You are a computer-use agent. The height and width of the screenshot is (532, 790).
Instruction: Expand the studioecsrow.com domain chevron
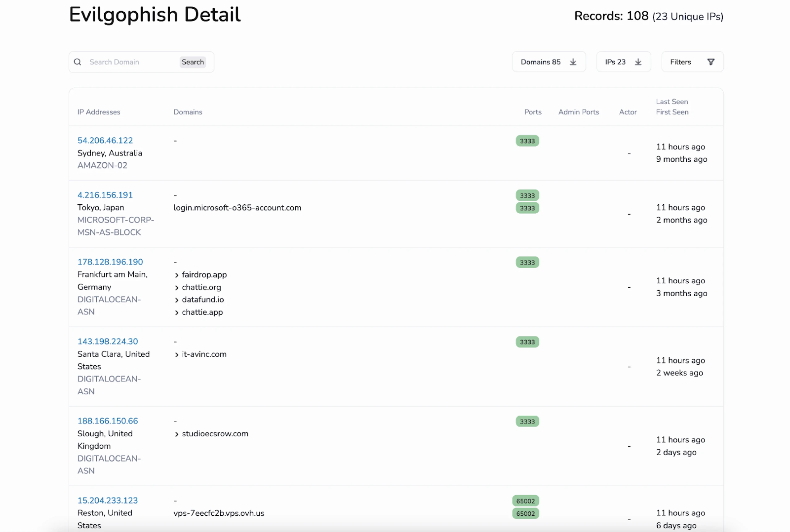tap(177, 434)
